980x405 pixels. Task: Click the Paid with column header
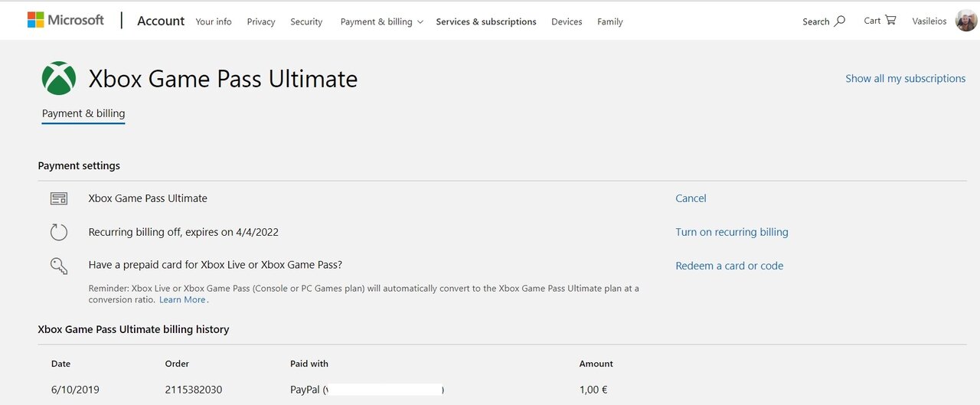tap(309, 364)
